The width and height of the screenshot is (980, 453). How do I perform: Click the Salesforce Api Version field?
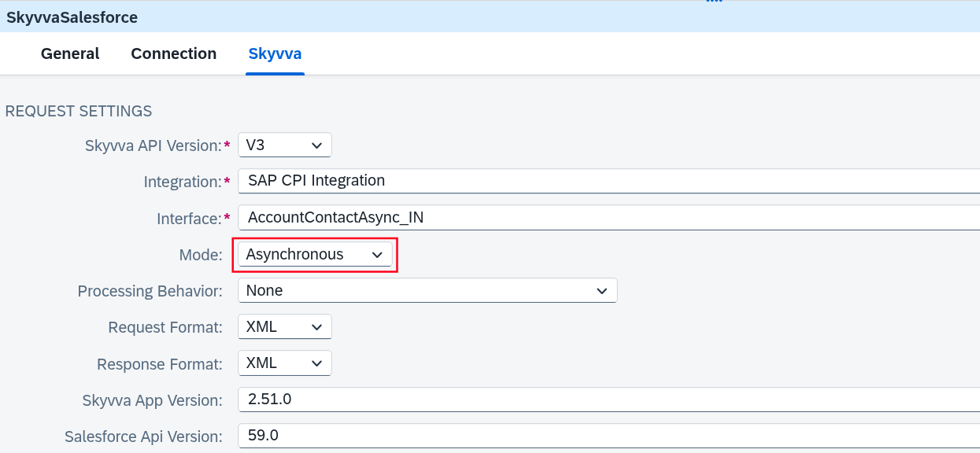(x=608, y=436)
